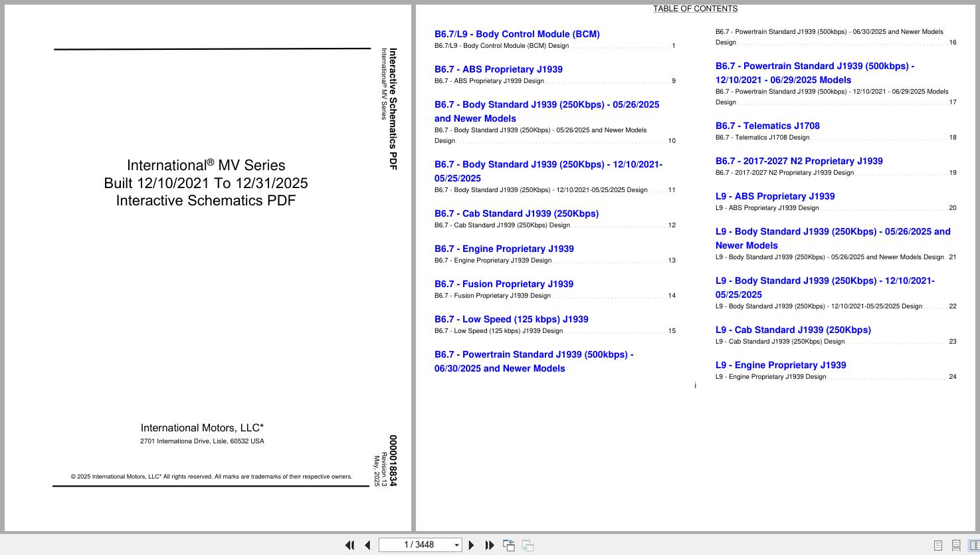Open B6.7 - Low Speed (125 kbps) J1939 link
Viewport: 980px width, 555px height.
click(x=511, y=319)
